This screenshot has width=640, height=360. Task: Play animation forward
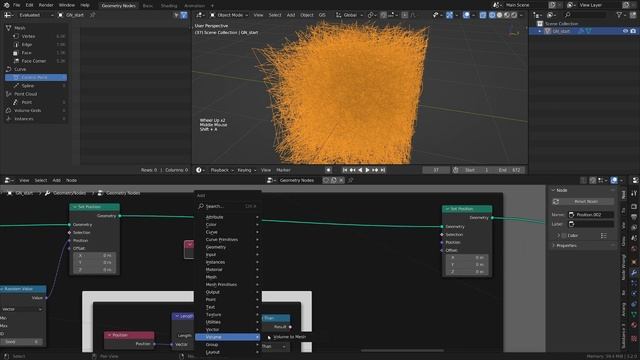click(x=367, y=170)
